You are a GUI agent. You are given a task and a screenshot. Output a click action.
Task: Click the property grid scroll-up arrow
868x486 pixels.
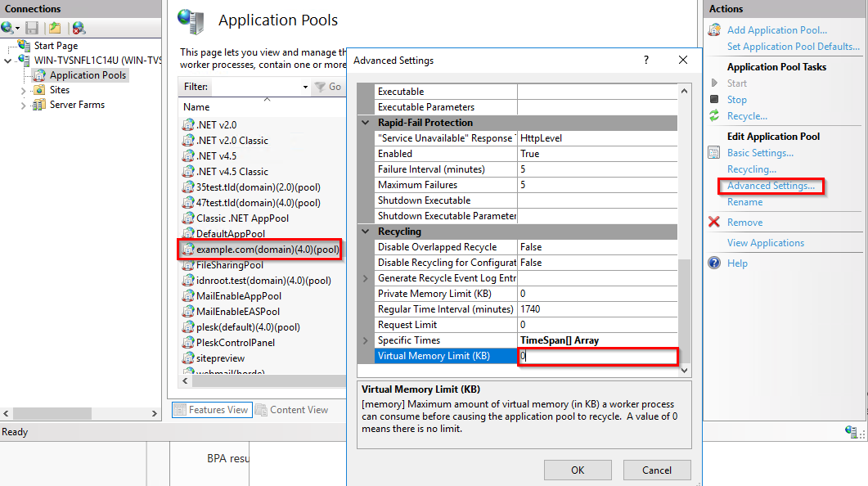686,88
